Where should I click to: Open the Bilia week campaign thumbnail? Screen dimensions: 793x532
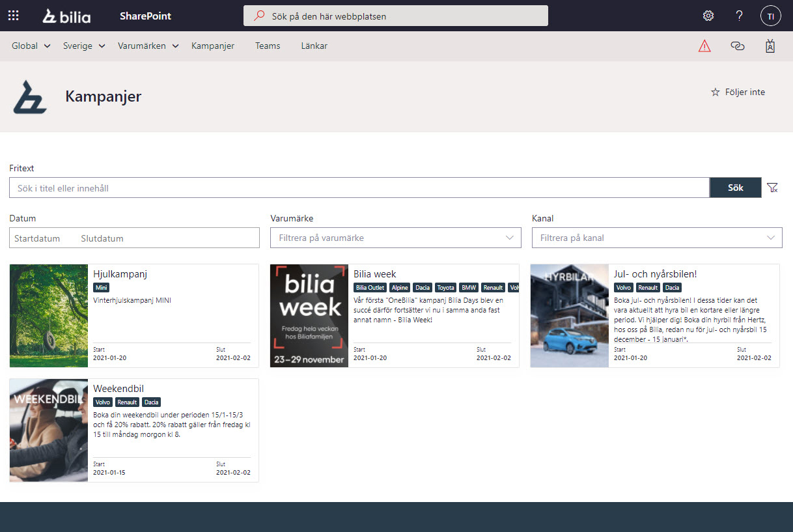click(x=309, y=316)
